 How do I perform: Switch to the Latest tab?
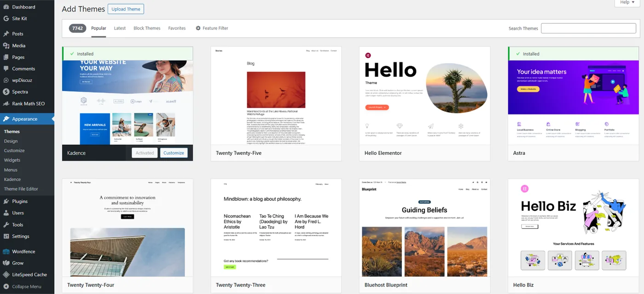[120, 28]
